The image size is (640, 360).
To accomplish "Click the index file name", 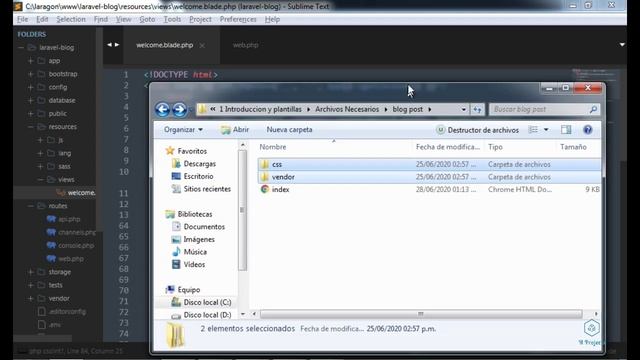I will click(280, 189).
